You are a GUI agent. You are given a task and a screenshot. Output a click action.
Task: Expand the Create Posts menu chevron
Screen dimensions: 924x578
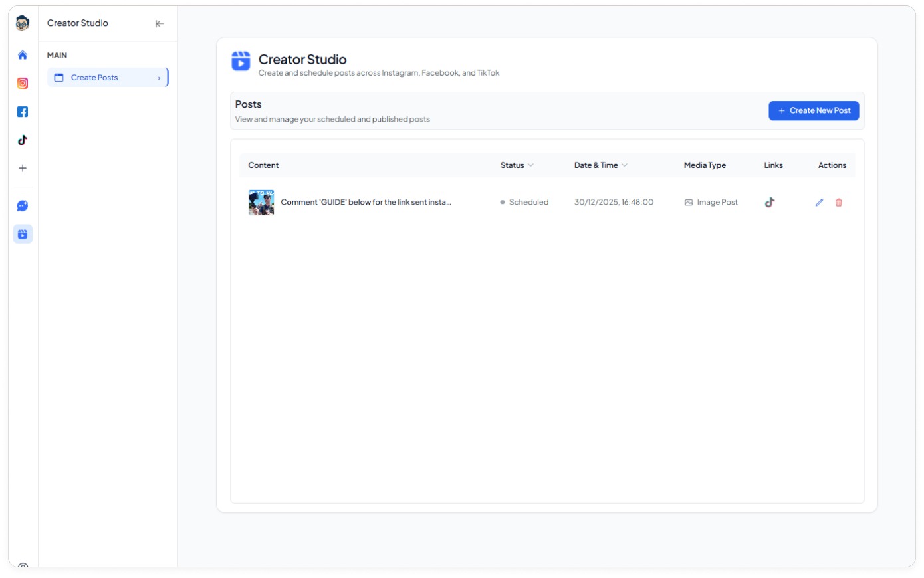pos(159,78)
